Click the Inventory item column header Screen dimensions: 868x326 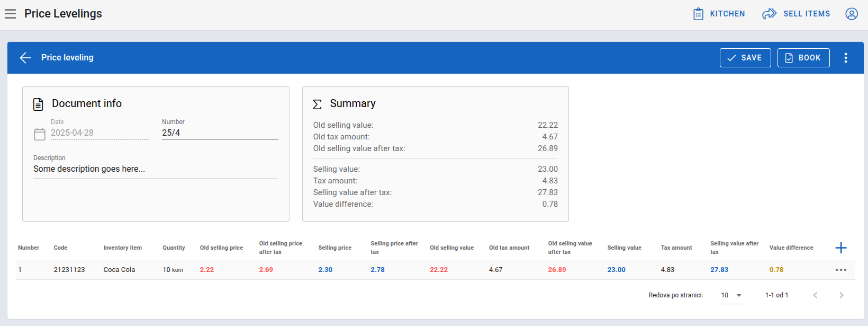pos(122,248)
